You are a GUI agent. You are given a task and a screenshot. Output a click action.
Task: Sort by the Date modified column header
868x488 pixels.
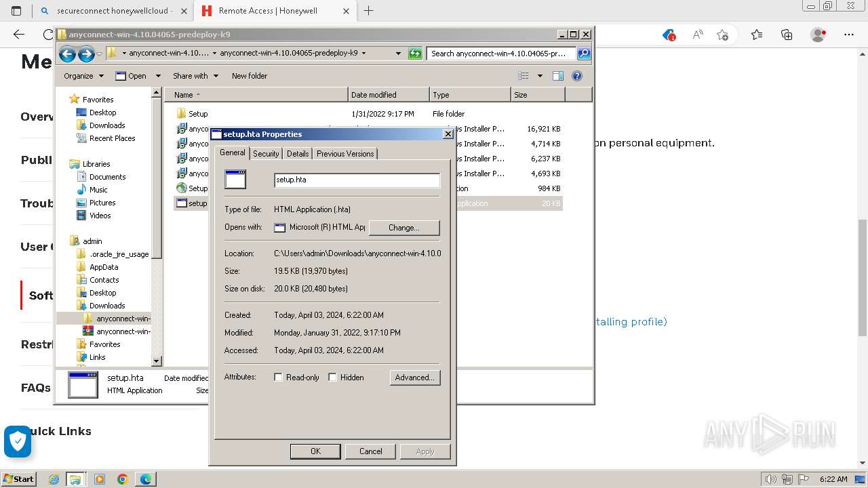(x=389, y=95)
